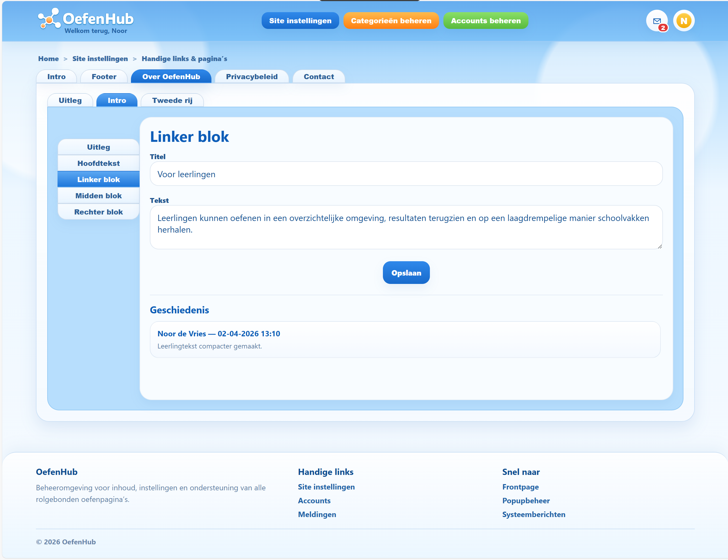
Task: Click the '© 2026 OefenHub' copyright text
Action: (66, 542)
